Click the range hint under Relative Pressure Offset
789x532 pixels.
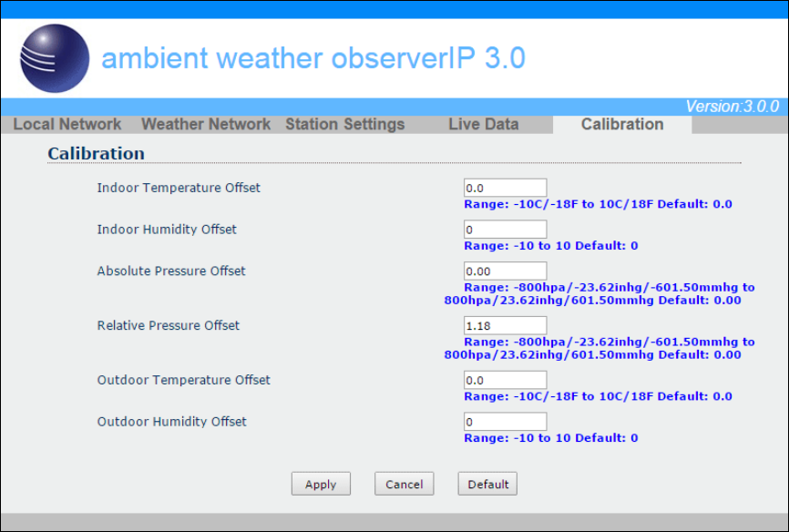click(599, 348)
